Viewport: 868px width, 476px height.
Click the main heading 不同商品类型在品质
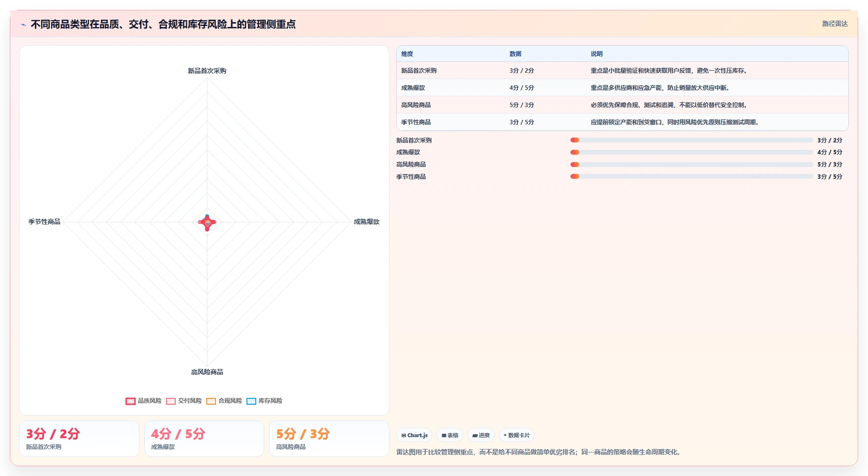(163, 24)
